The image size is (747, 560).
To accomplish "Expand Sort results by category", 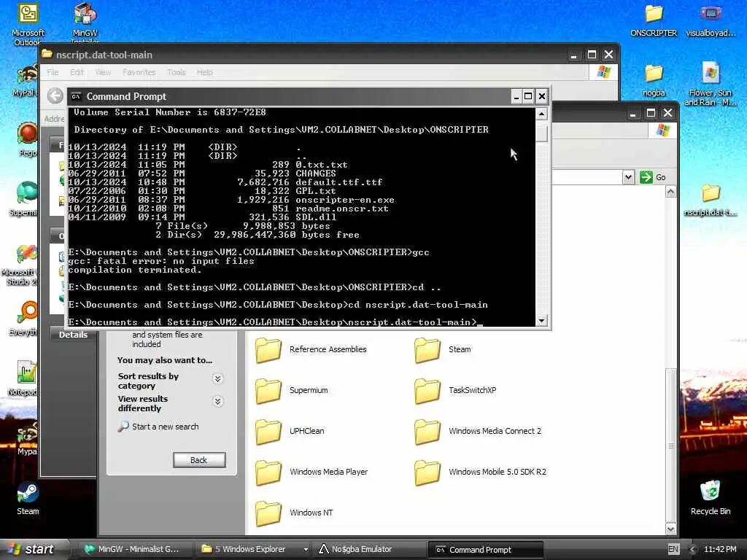I will [x=217, y=378].
